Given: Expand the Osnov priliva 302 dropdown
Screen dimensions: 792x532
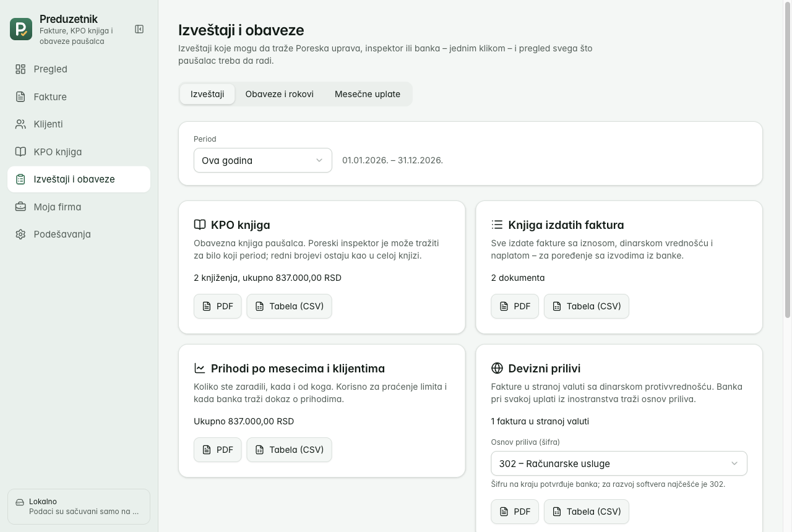Looking at the screenshot, I should point(619,463).
